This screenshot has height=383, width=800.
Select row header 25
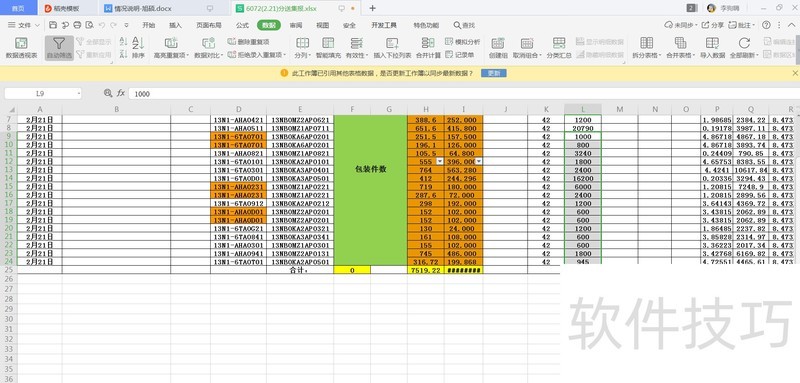pyautogui.click(x=9, y=270)
